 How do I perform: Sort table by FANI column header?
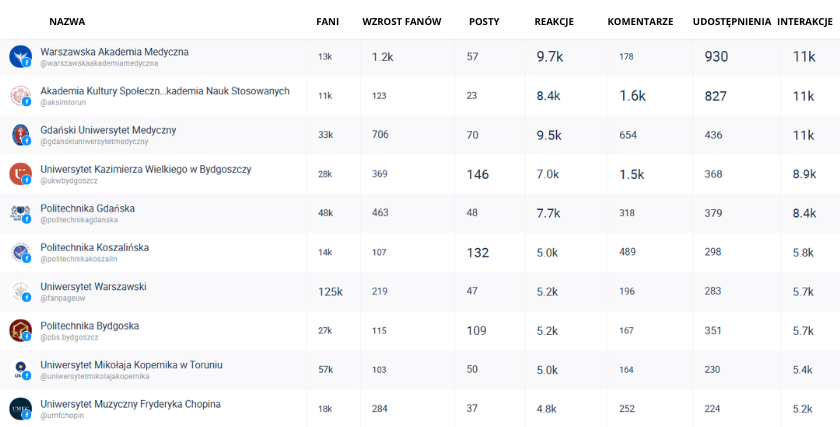pyautogui.click(x=327, y=21)
